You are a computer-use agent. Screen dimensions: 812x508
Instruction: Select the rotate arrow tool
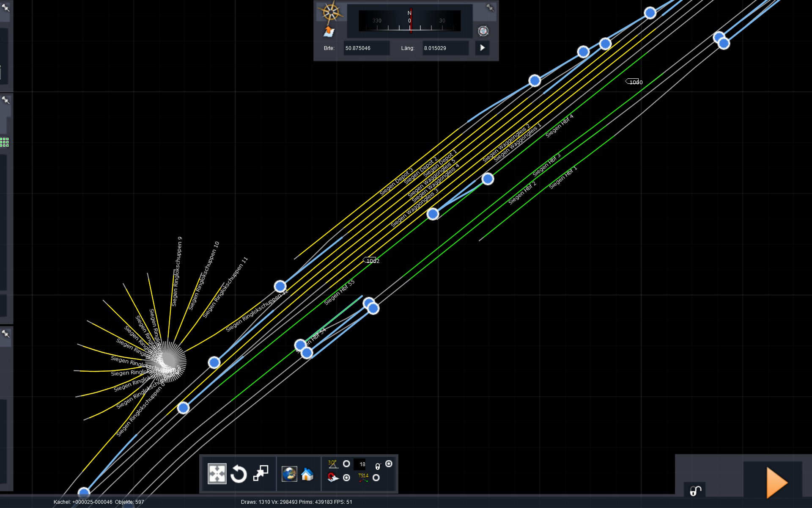(x=239, y=473)
